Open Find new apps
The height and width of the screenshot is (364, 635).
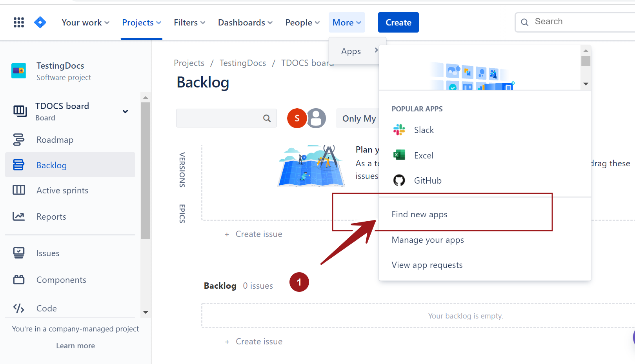[x=419, y=214]
